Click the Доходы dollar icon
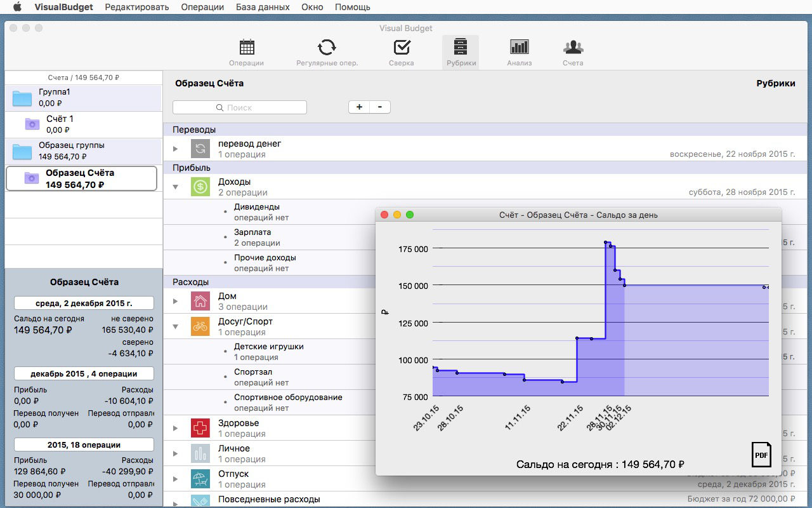Viewport: 812px width, 508px height. [x=200, y=187]
